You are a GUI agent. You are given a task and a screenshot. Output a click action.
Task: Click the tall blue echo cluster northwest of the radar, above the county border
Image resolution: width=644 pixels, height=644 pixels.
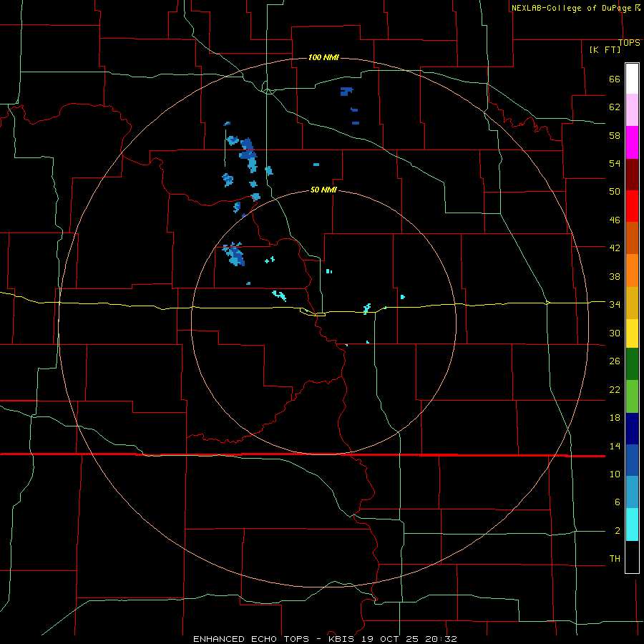249,155
